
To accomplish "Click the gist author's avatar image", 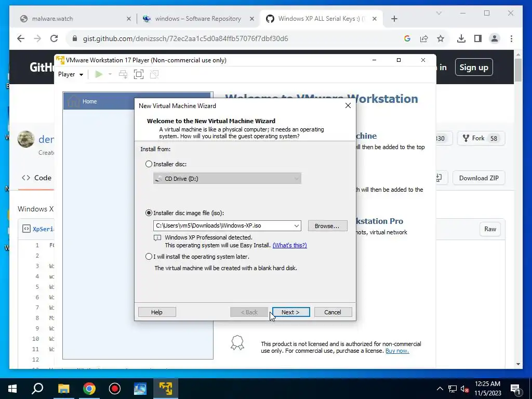I will pos(26,139).
